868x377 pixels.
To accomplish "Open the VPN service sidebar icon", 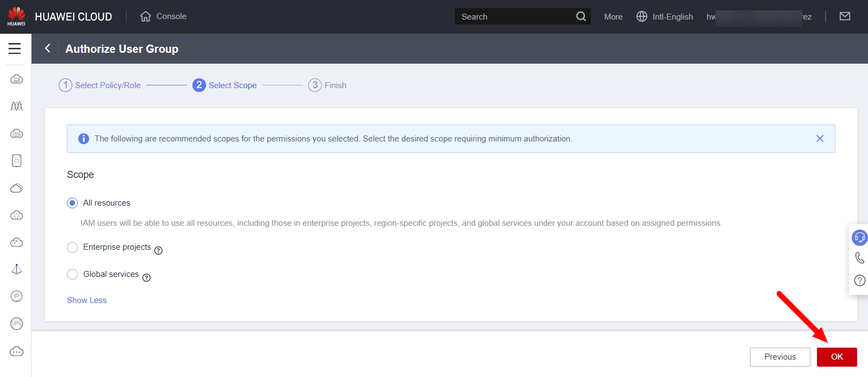I will click(x=17, y=324).
